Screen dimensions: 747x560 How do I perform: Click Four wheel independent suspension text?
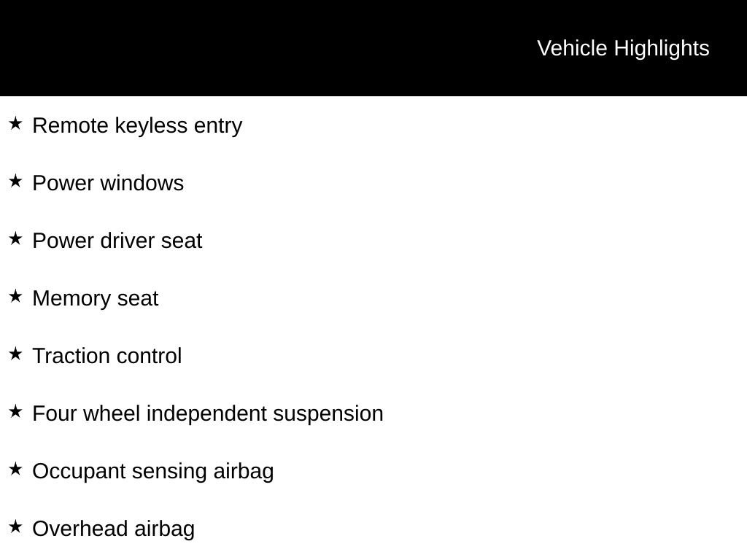(x=208, y=414)
